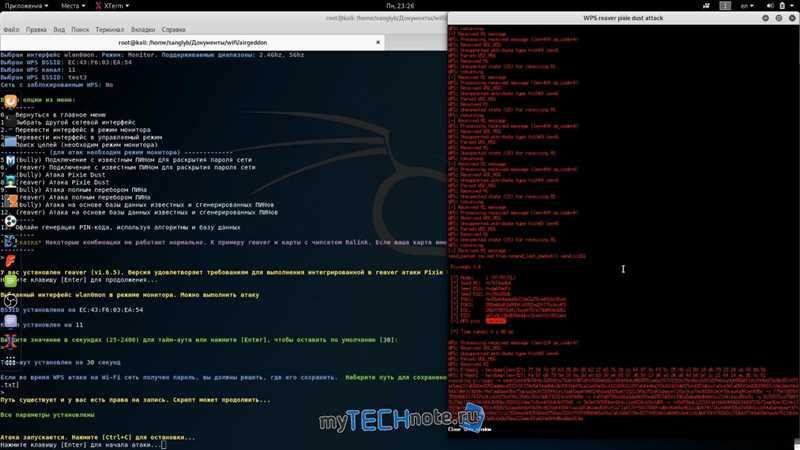Click option 'Вернуться в главное меню'
The height and width of the screenshot is (450, 800).
61,115
